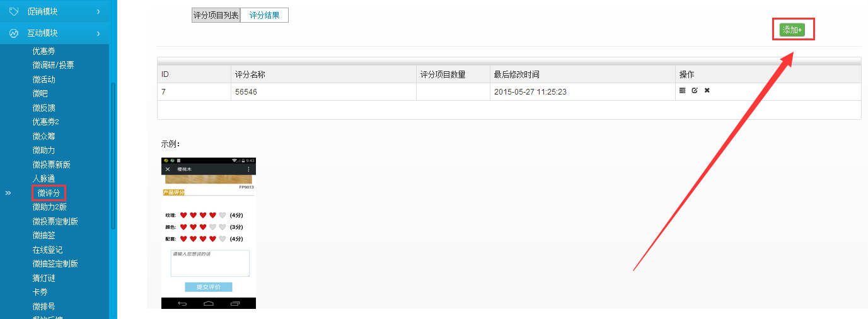Choose 在线登记 from the sidebar

[x=47, y=250]
